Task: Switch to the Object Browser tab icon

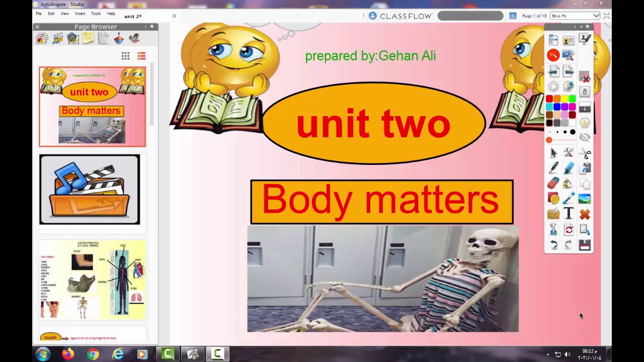Action: click(73, 38)
